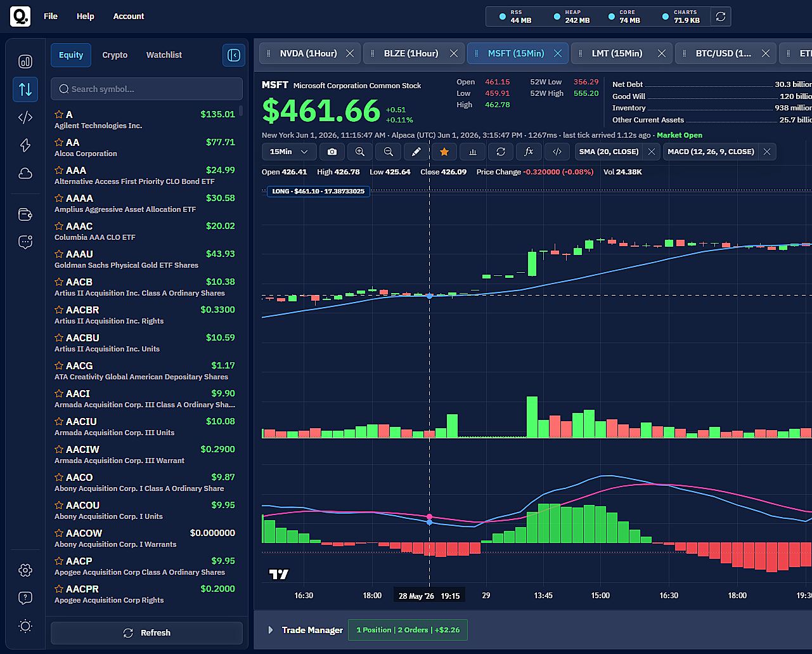Close the LMT (15Min) tab
Image resolution: width=812 pixels, height=654 pixels.
(662, 53)
